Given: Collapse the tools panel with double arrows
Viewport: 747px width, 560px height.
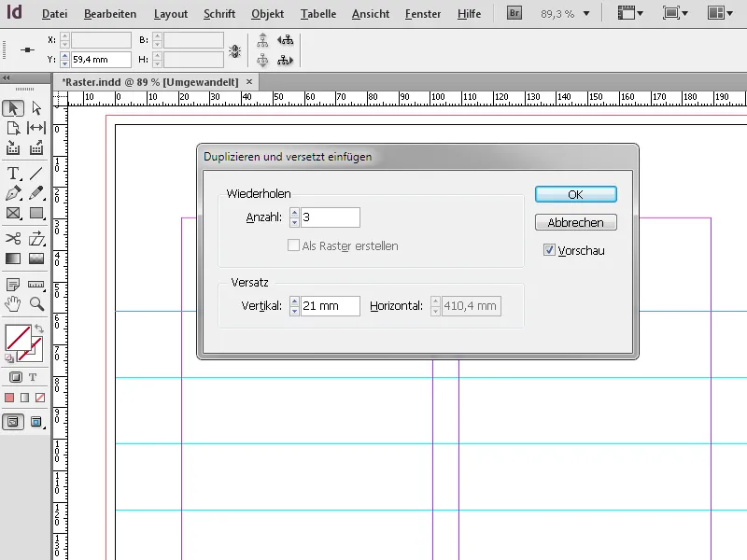Looking at the screenshot, I should tap(6, 78).
